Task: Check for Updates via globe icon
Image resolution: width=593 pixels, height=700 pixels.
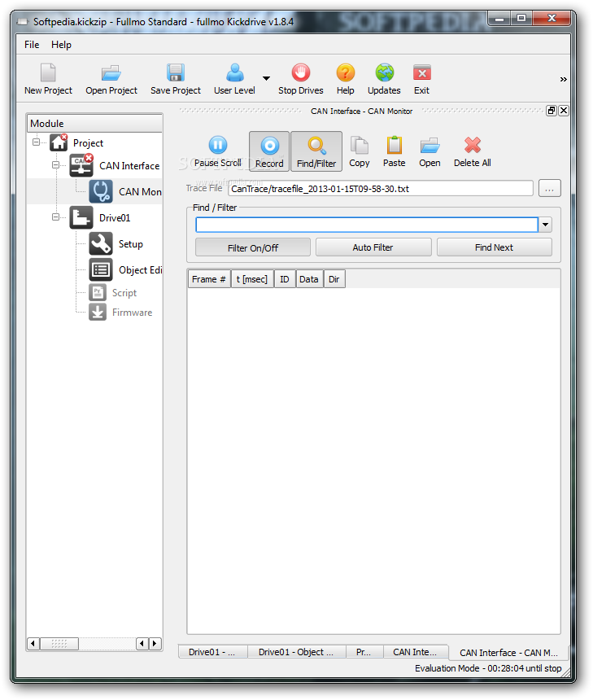Action: click(x=384, y=72)
